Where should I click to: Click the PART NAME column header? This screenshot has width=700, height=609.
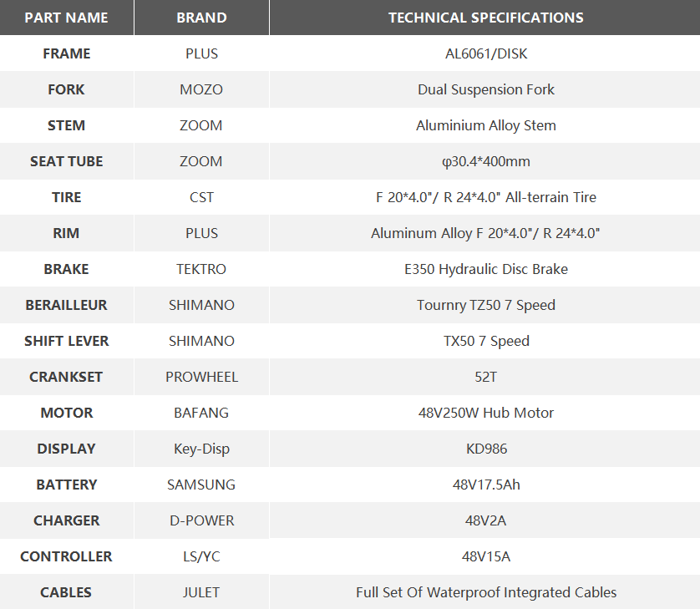(x=66, y=18)
